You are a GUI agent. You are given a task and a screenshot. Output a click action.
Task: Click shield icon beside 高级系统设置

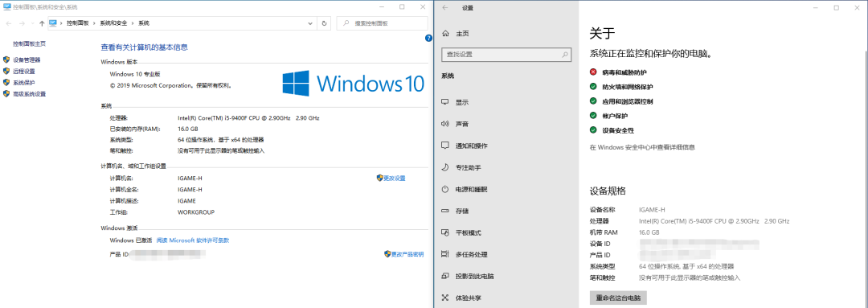coord(6,94)
